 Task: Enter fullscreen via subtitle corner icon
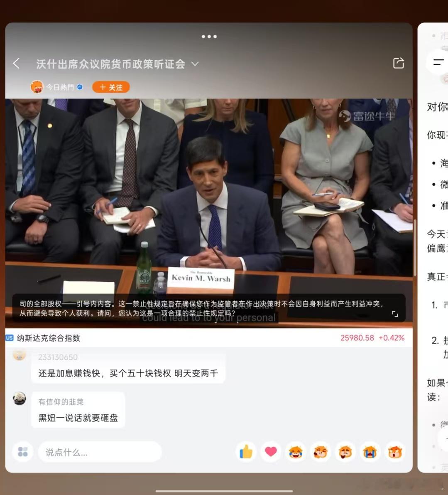(x=395, y=314)
